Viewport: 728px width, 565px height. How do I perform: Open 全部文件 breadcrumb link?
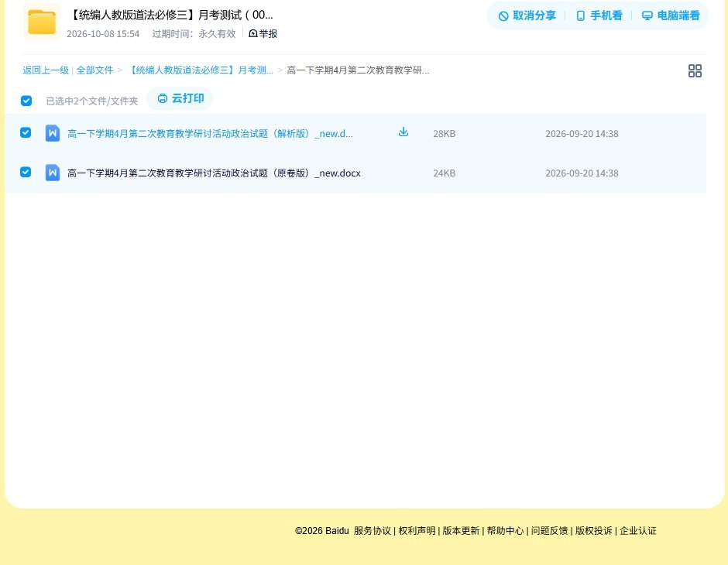(x=94, y=70)
